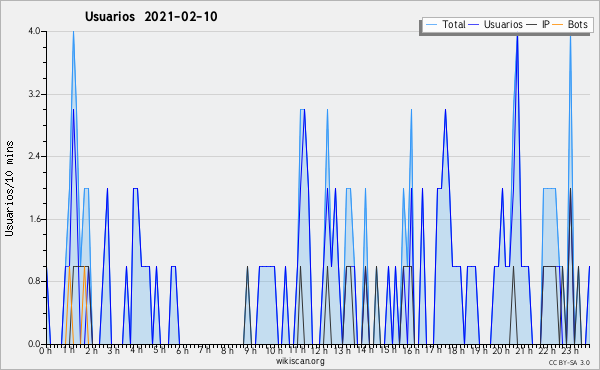Click the x-axis tick label '6 h'
This screenshot has width=600, height=370.
coord(182,351)
